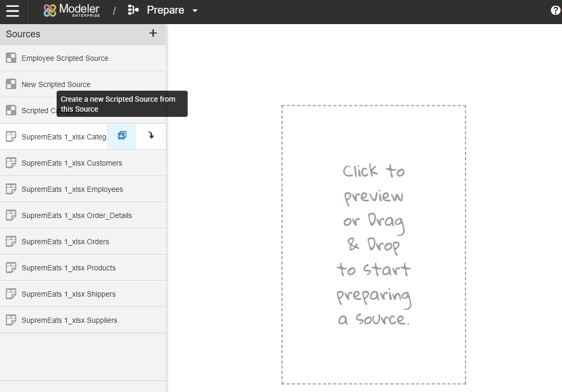This screenshot has width=562, height=392.
Task: Click the arrow icon on Categories row
Action: click(151, 136)
